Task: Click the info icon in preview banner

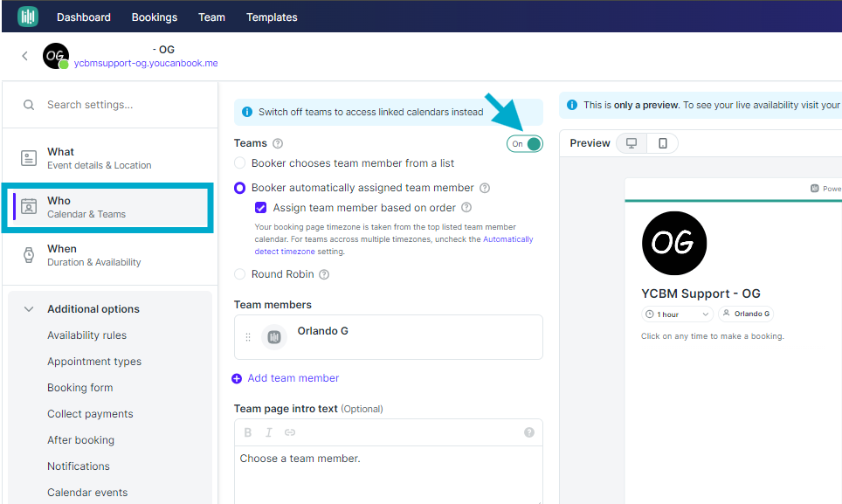Action: point(572,105)
